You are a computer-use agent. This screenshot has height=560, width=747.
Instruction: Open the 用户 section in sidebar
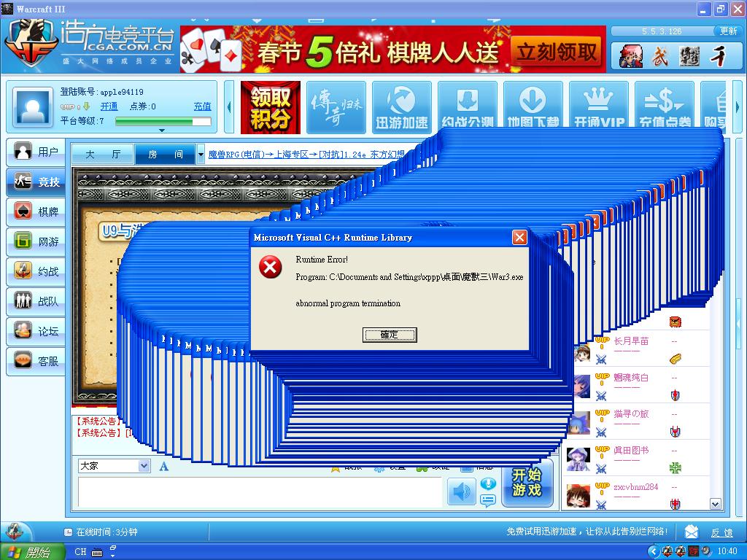coord(36,152)
